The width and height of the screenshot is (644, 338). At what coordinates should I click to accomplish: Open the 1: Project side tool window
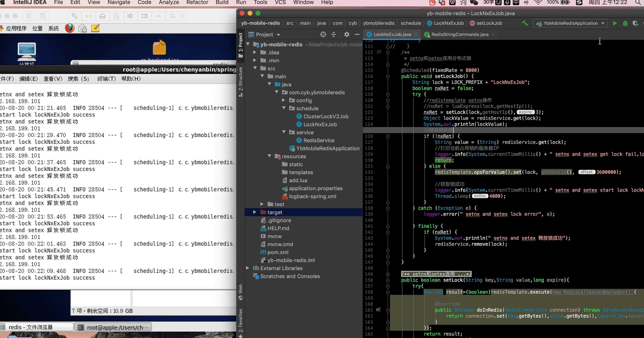point(240,45)
